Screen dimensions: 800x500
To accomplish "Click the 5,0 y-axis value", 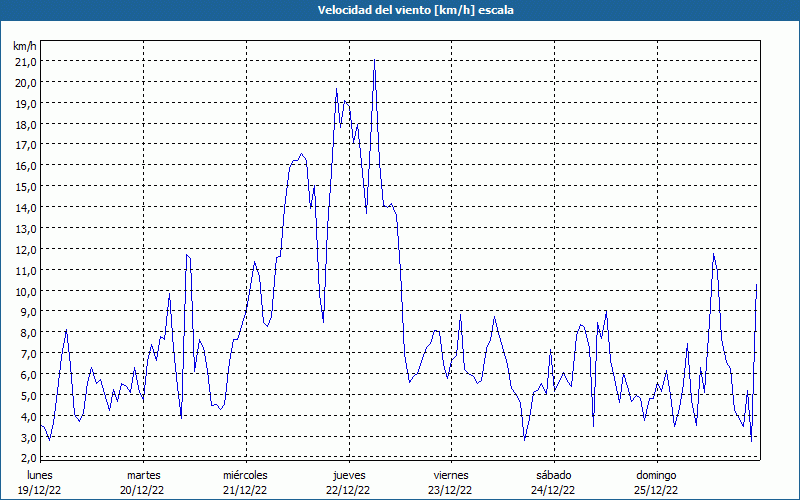I will click(x=29, y=395).
